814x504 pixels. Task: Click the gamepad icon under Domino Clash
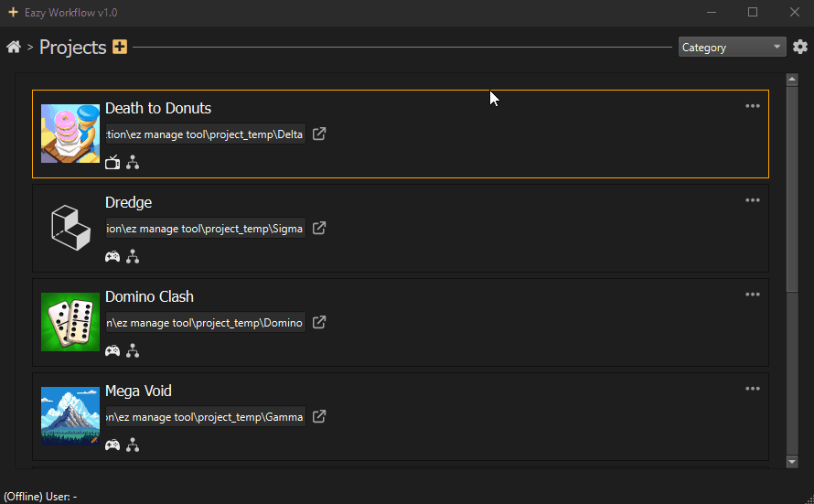click(x=112, y=351)
